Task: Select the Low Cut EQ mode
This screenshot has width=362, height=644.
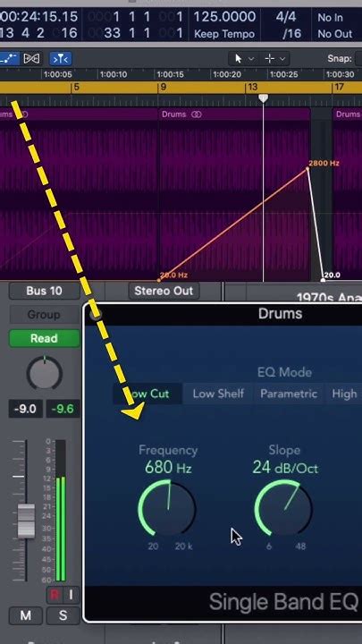Action: [147, 394]
